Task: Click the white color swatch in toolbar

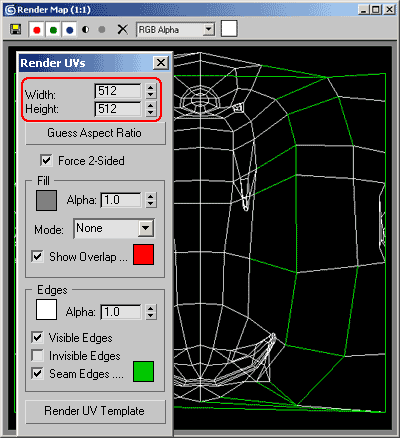Action: tap(229, 29)
